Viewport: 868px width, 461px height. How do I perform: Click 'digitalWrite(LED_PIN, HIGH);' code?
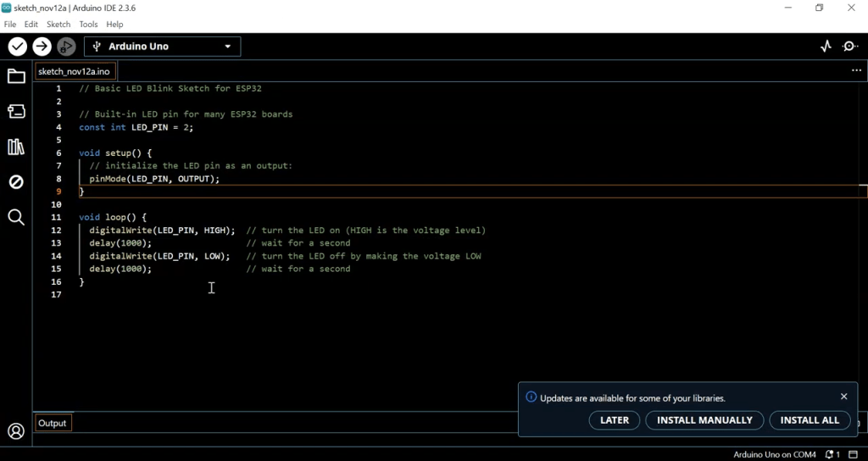pos(162,230)
